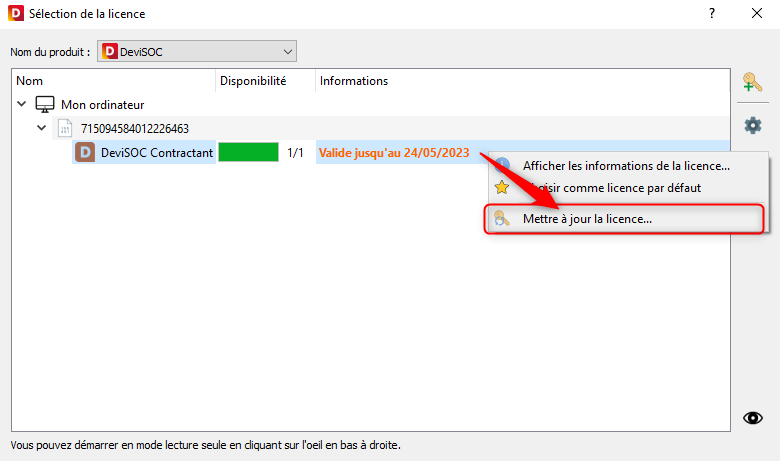Viewport: 780px width, 461px height.
Task: Click the DeviSOC Contractant product icon
Action: click(x=85, y=152)
